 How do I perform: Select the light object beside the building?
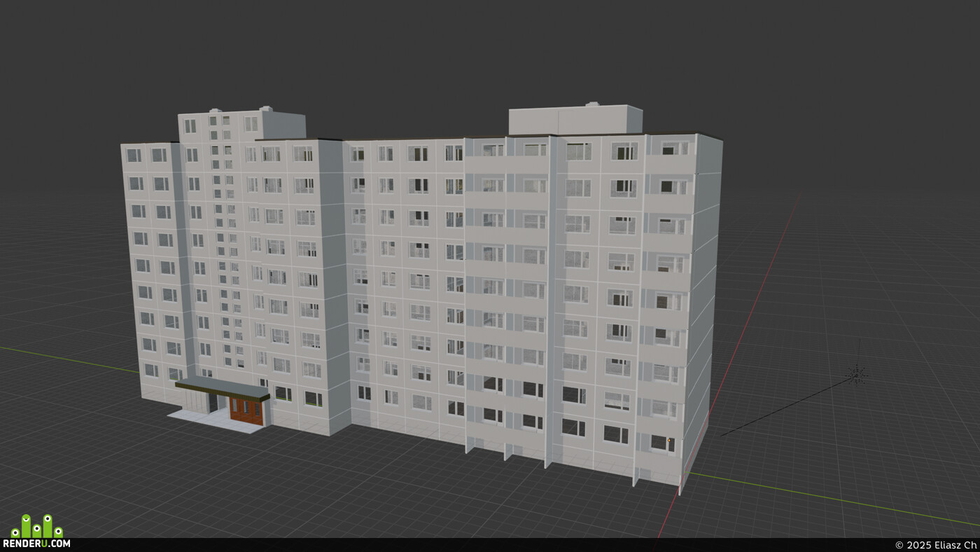856,375
